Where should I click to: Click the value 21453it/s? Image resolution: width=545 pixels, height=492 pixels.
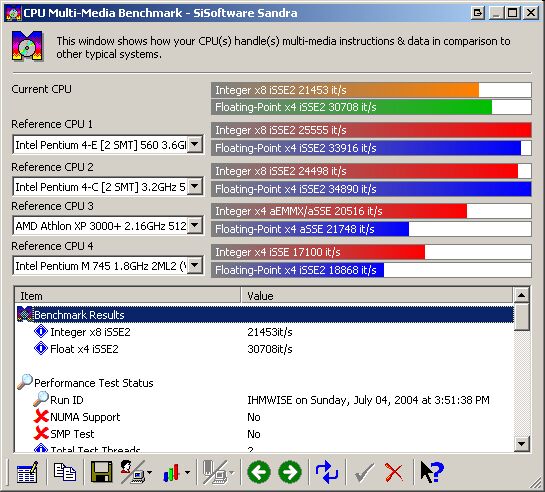270,332
